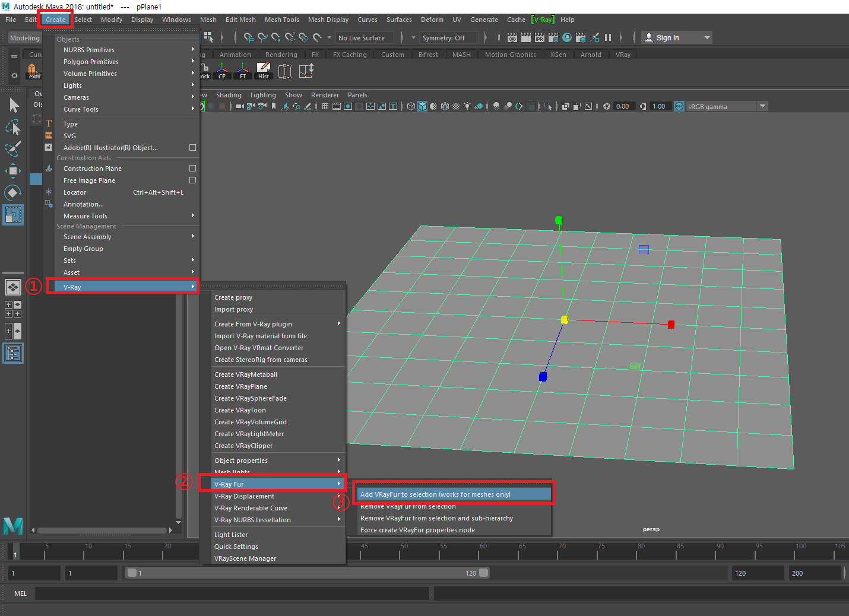Viewport: 849px width, 616px height.
Task: Click No Live Surface field
Action: click(x=365, y=38)
